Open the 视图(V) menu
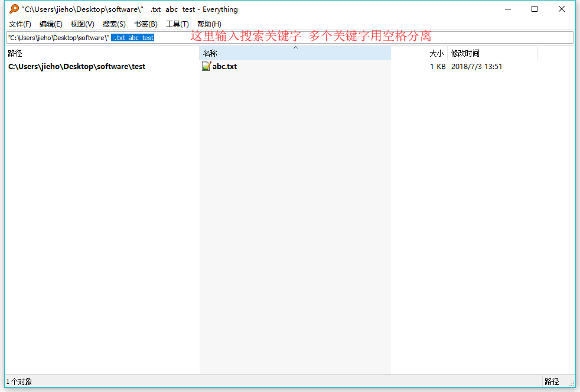The image size is (580, 392). point(82,24)
